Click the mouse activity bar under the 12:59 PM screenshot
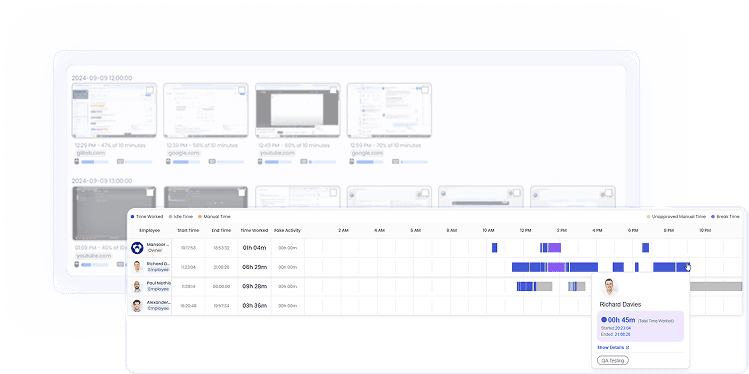Viewport: 749px width, 374px height. 370,162
